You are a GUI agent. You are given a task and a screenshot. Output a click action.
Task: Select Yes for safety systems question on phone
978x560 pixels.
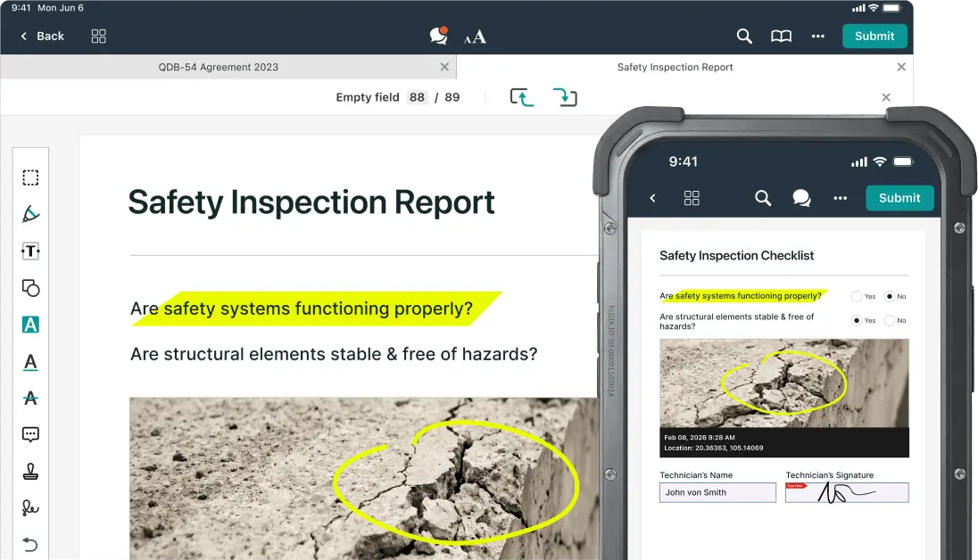coord(857,296)
